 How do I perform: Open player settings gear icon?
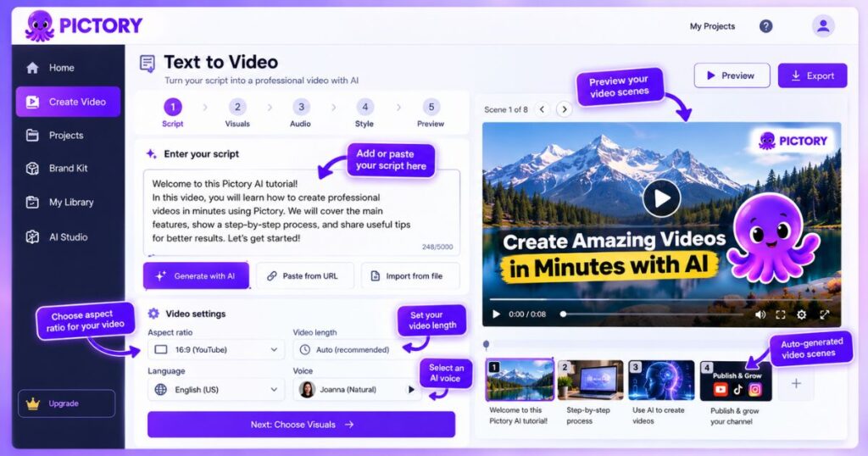(802, 314)
